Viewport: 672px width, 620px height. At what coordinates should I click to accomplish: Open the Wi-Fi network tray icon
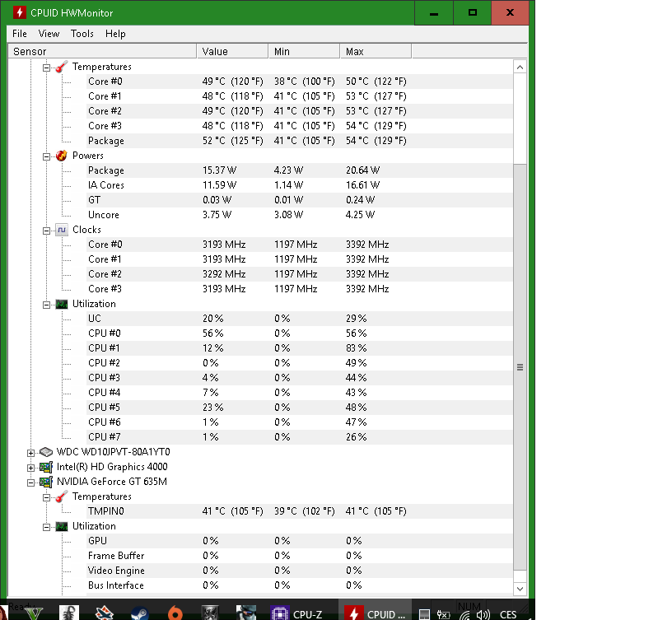[464, 615]
